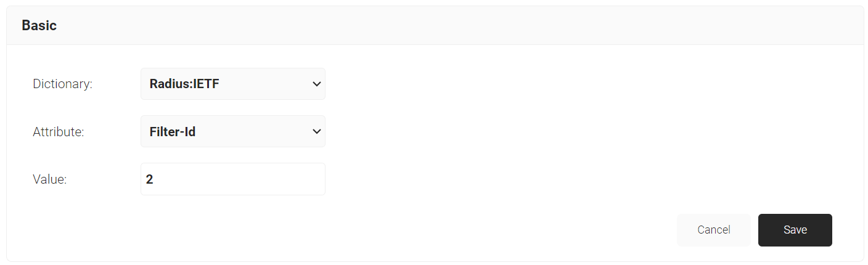Click the "Dictionary:" field label
Image resolution: width=868 pixels, height=265 pixels.
62,84
